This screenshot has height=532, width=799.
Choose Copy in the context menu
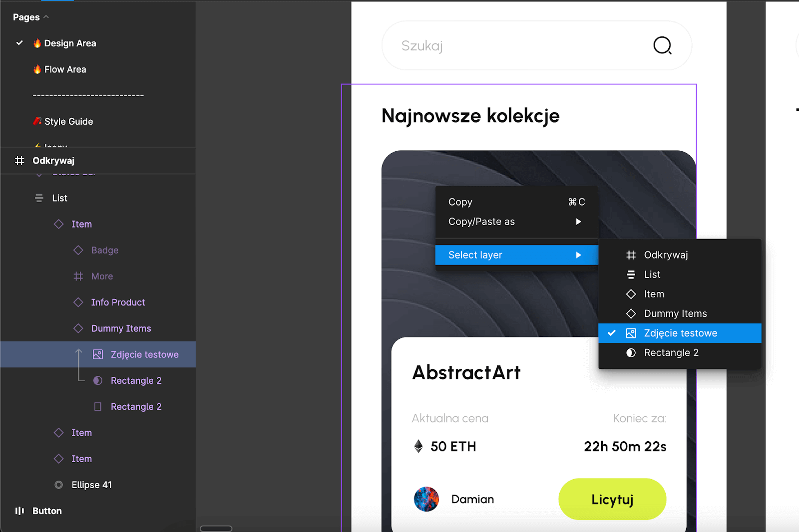[x=516, y=202]
